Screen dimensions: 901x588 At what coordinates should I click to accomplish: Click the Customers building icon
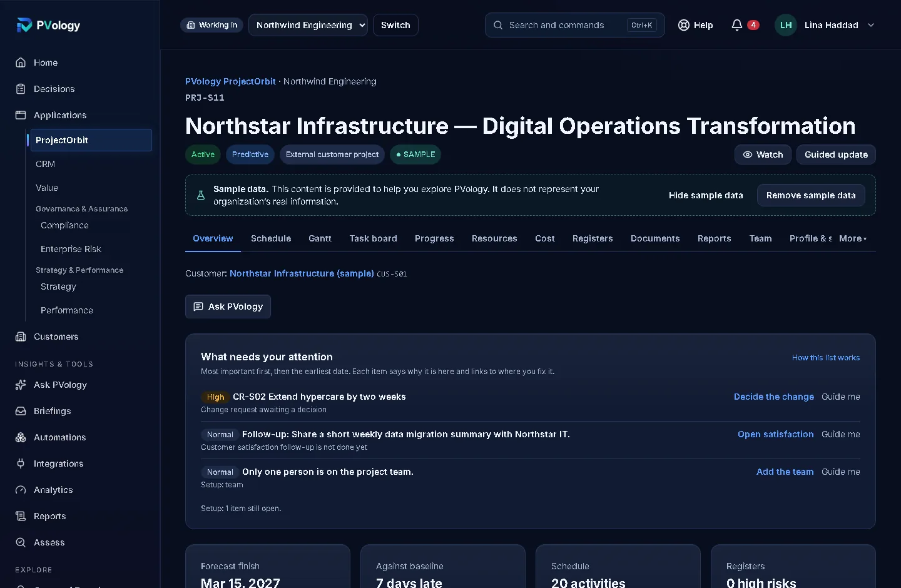point(21,337)
